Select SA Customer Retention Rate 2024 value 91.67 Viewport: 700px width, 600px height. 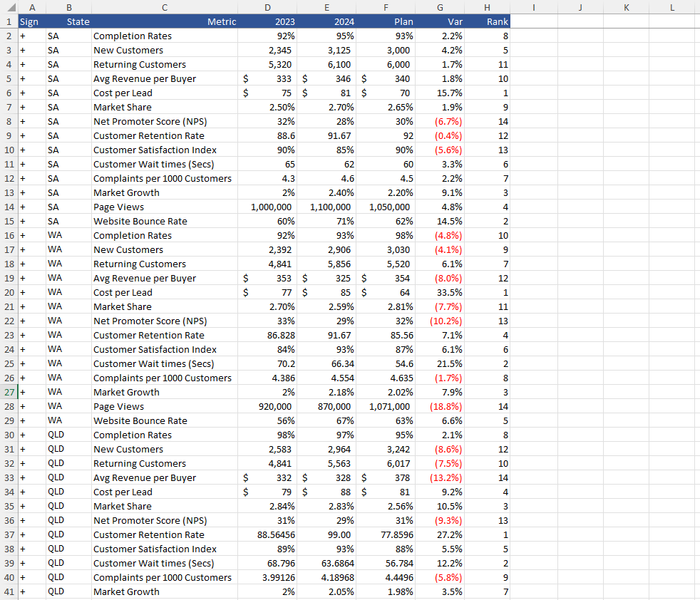[x=326, y=135]
